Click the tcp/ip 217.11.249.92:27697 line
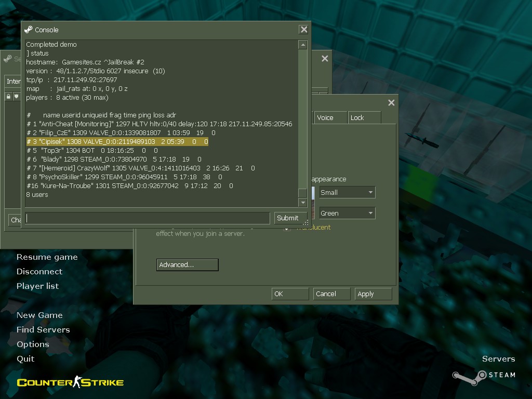Screen dimensions: 532x399 tap(72, 79)
